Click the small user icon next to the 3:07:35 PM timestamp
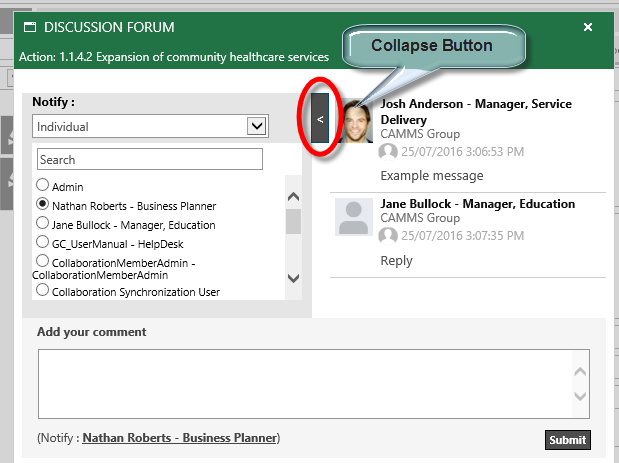 (x=388, y=236)
